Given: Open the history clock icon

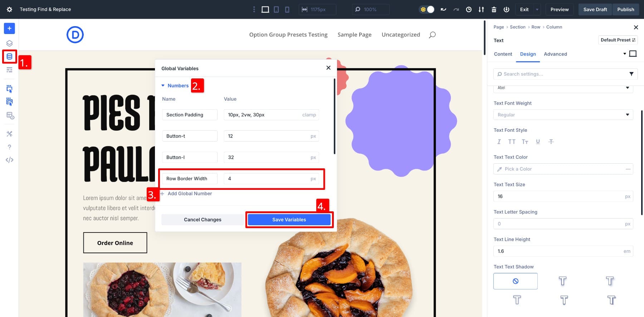Looking at the screenshot, I should (x=469, y=10).
